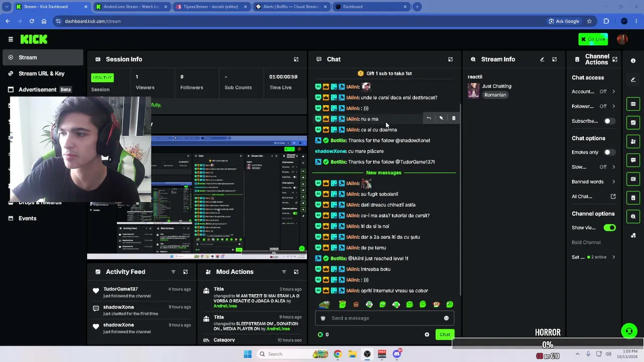This screenshot has width=644, height=362.
Task: Turn off the Show viewer count switch
Action: point(609,228)
